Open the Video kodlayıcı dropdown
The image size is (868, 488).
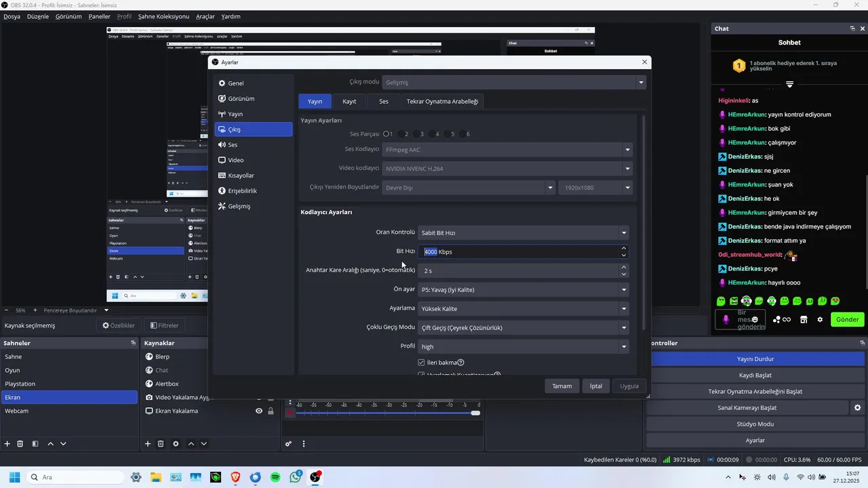click(507, 169)
